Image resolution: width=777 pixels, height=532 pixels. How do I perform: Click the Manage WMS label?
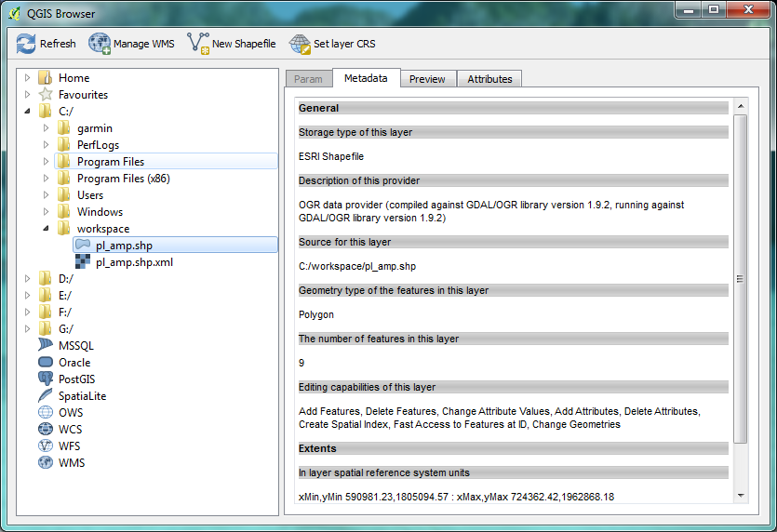click(x=143, y=44)
